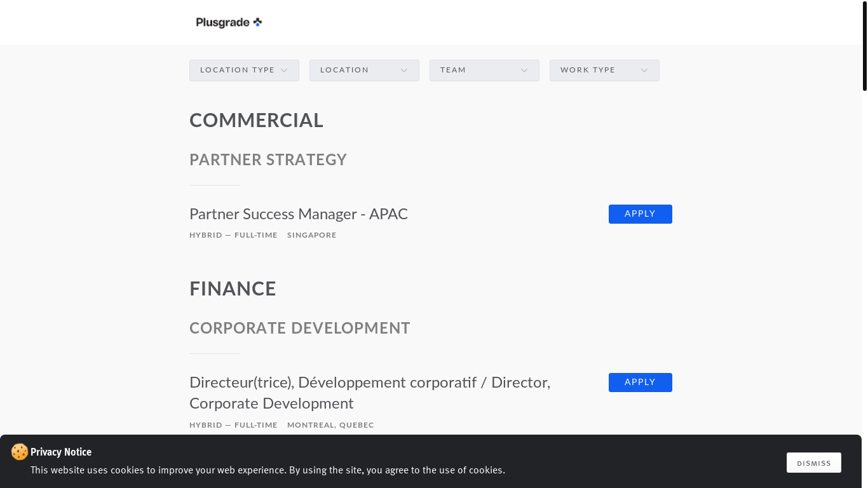Image resolution: width=868 pixels, height=488 pixels.
Task: Apply for Partner Success Manager - APAC
Action: tap(640, 214)
